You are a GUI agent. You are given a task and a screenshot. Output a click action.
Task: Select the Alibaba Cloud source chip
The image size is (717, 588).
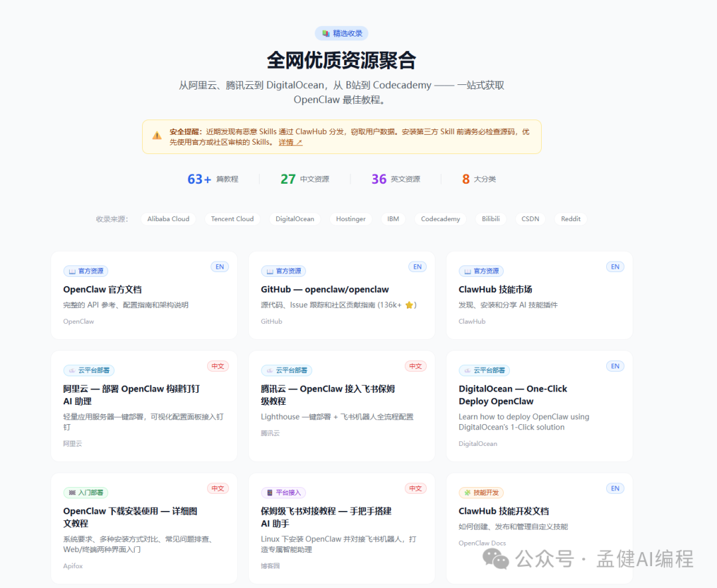click(168, 219)
